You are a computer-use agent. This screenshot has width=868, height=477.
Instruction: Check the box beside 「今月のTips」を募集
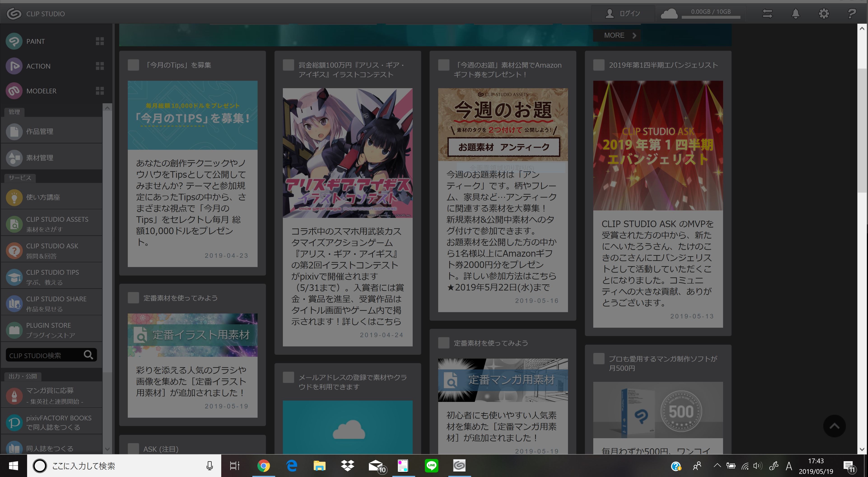[x=133, y=65]
